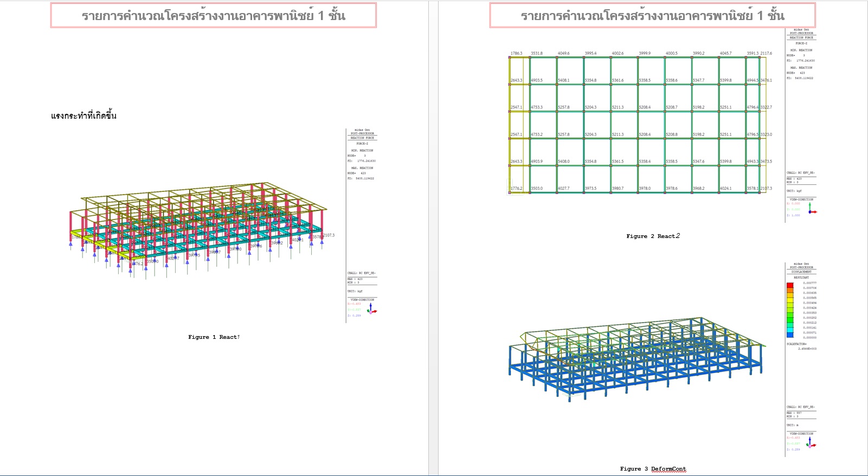Click the right page title header box
The height and width of the screenshot is (476, 868).
[652, 16]
